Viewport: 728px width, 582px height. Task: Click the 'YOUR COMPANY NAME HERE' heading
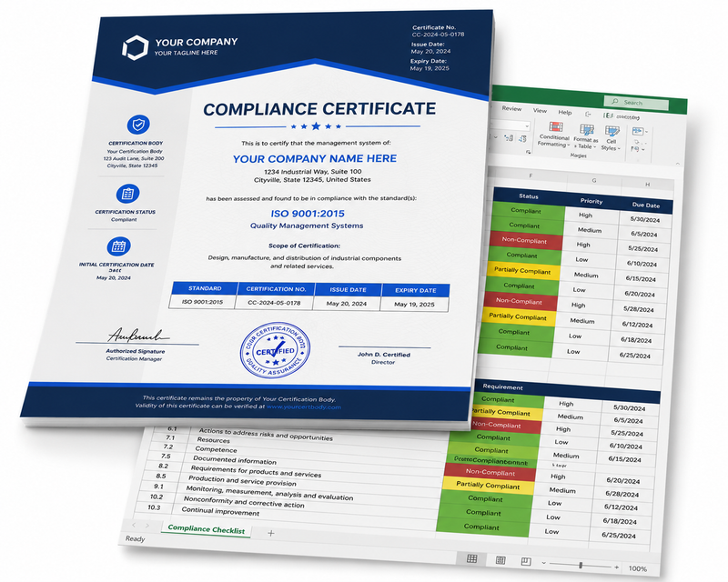point(314,158)
